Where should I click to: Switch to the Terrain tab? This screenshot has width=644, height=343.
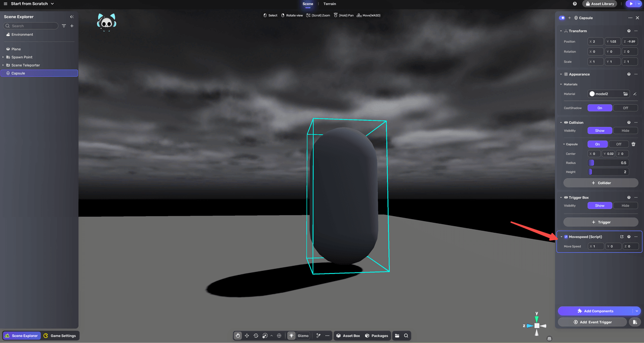click(330, 4)
